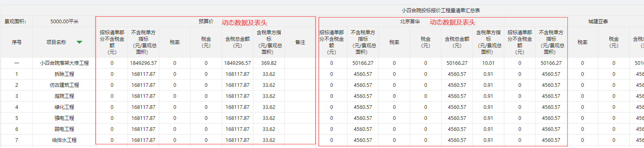The height and width of the screenshot is (148, 644).
Task: Click 税金(元) header under 预算价
Action: pyautogui.click(x=206, y=42)
